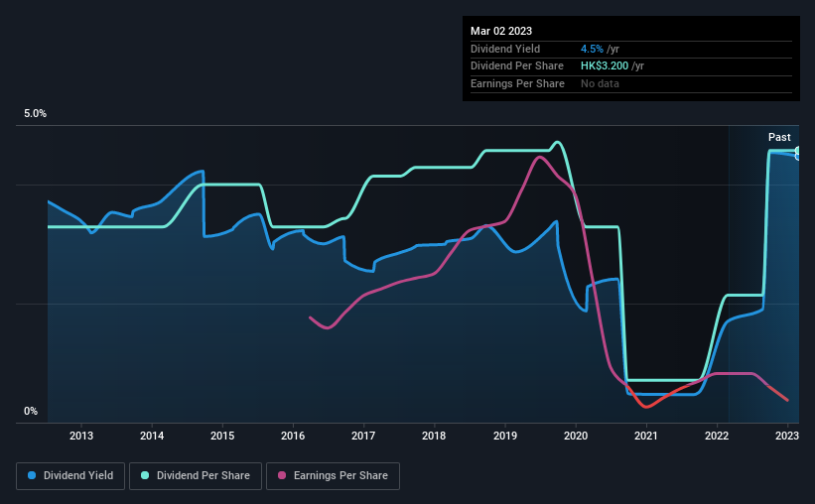815x504 pixels.
Task: Toggle the Dividend Yield legend button
Action: coord(70,476)
